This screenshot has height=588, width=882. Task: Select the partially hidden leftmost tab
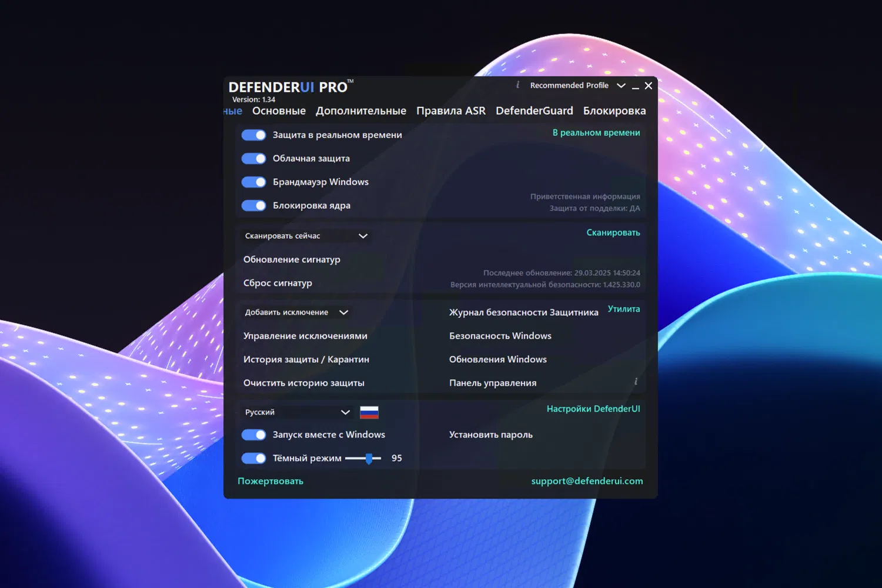pyautogui.click(x=233, y=111)
